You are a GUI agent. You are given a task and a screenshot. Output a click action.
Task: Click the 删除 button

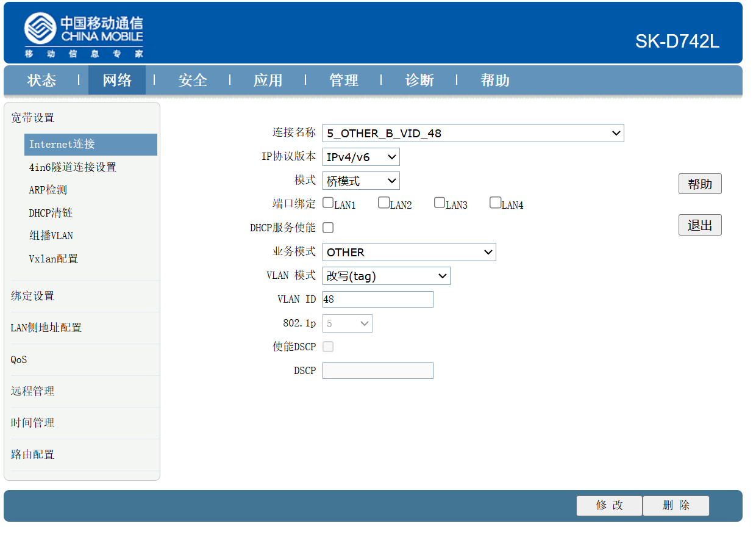coord(676,506)
